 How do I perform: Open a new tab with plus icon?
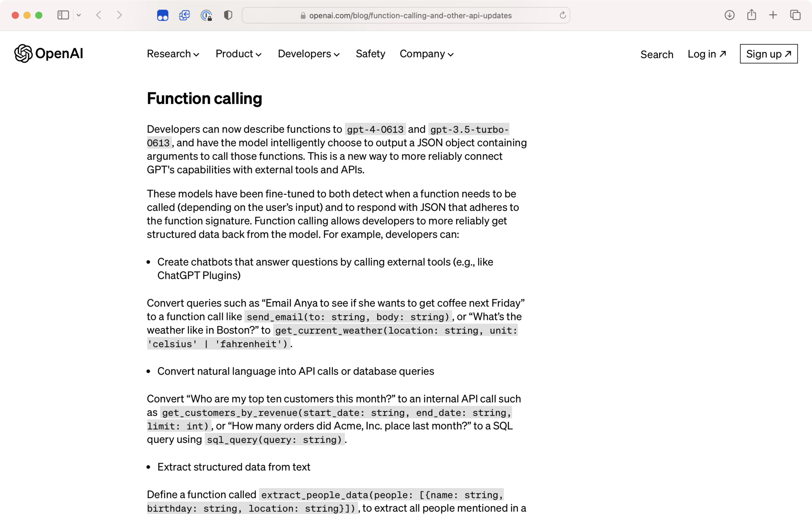(x=773, y=15)
